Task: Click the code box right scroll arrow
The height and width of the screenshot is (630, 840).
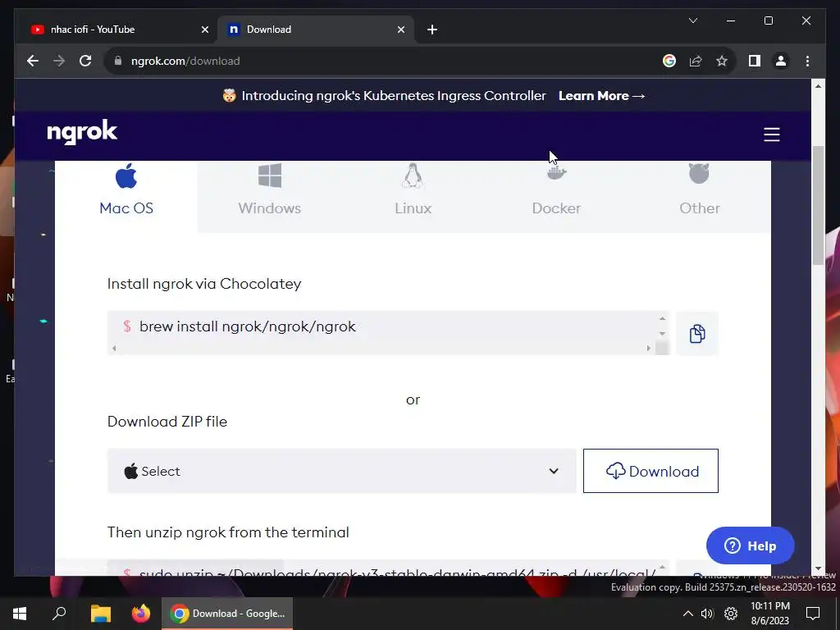Action: pyautogui.click(x=648, y=348)
